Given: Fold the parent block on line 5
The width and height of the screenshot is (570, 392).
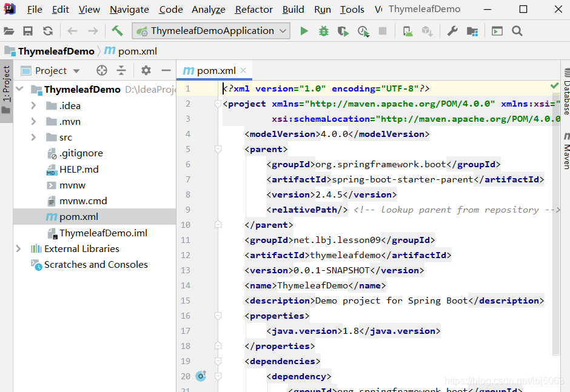Looking at the screenshot, I should [218, 149].
